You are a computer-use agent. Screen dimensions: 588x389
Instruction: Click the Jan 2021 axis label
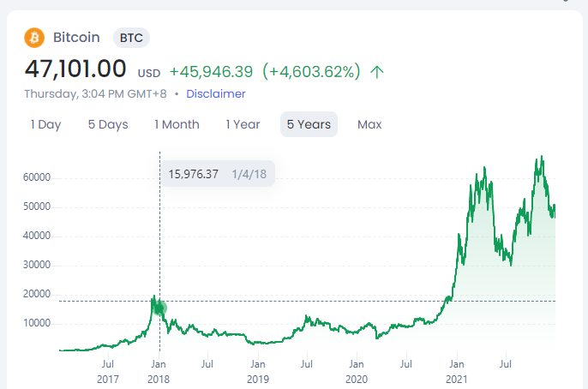tap(456, 372)
